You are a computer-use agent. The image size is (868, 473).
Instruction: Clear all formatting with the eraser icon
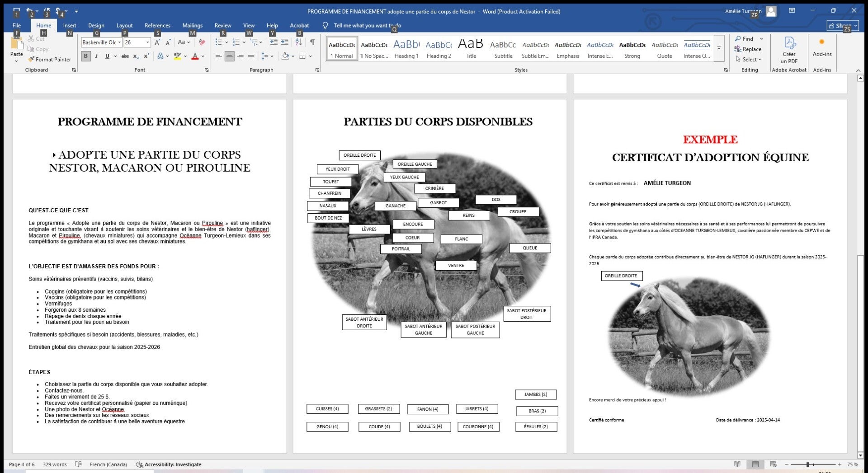click(x=202, y=42)
